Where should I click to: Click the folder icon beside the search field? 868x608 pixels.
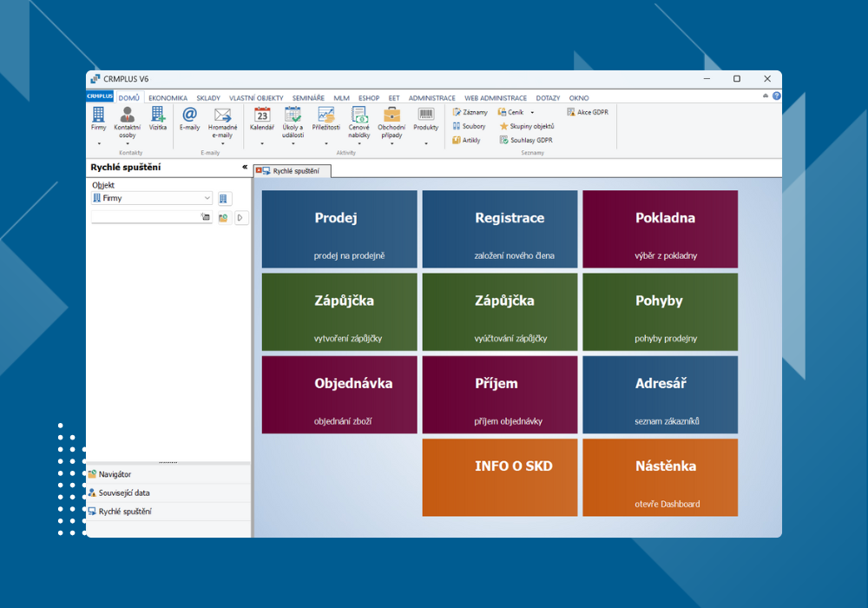pyautogui.click(x=224, y=218)
